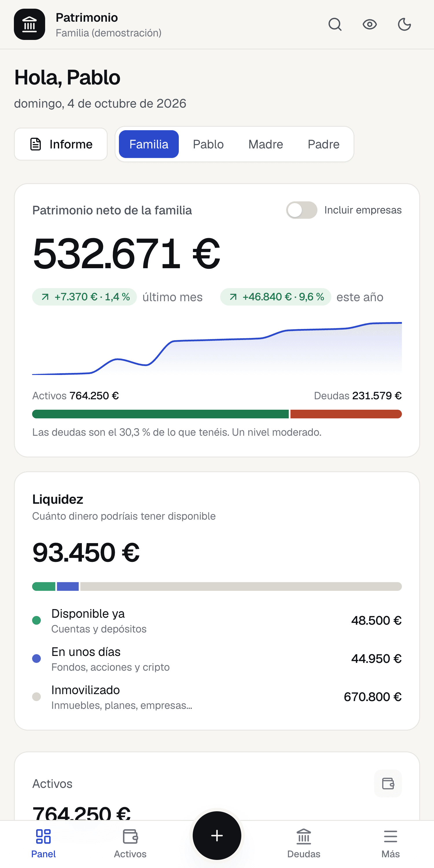
Task: Open the Más menu
Action: (391, 844)
